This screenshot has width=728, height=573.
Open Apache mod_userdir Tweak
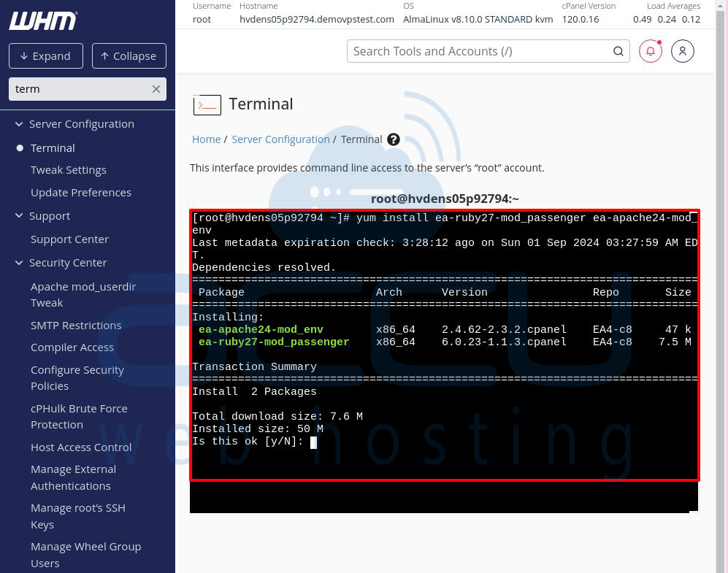(x=83, y=295)
